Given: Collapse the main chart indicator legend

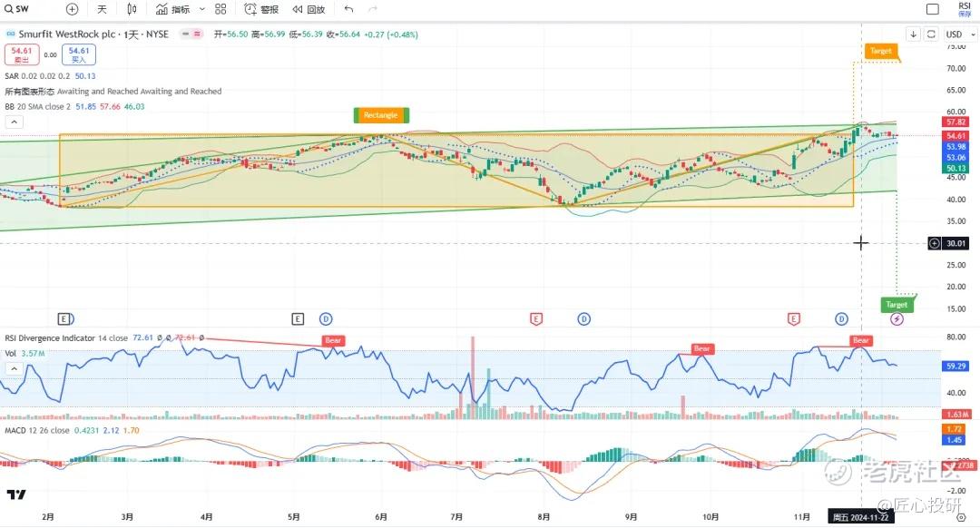Looking at the screenshot, I should [x=14, y=122].
